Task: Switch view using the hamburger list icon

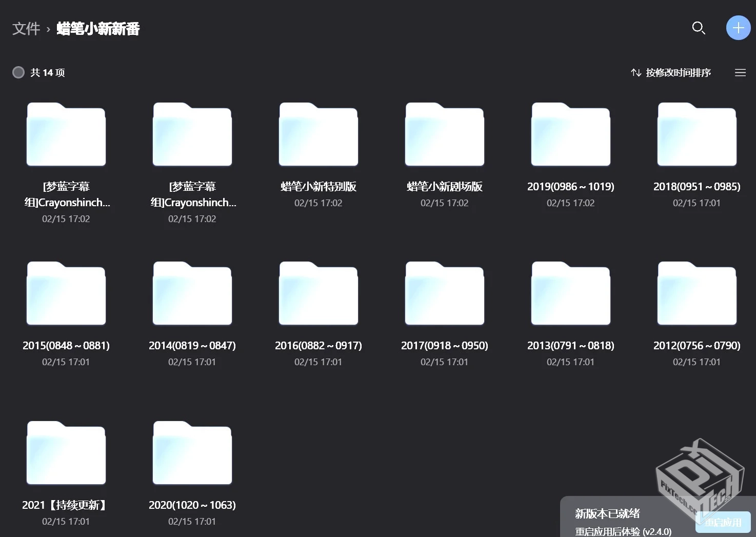Action: coord(740,72)
